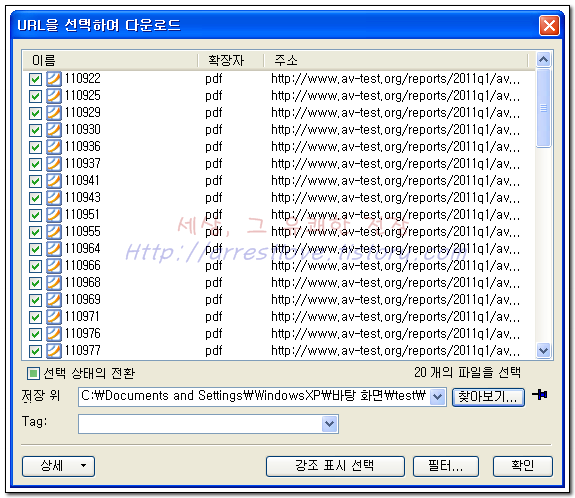This screenshot has width=575, height=498.
Task: Select the file name 110943
Action: pos(83,198)
